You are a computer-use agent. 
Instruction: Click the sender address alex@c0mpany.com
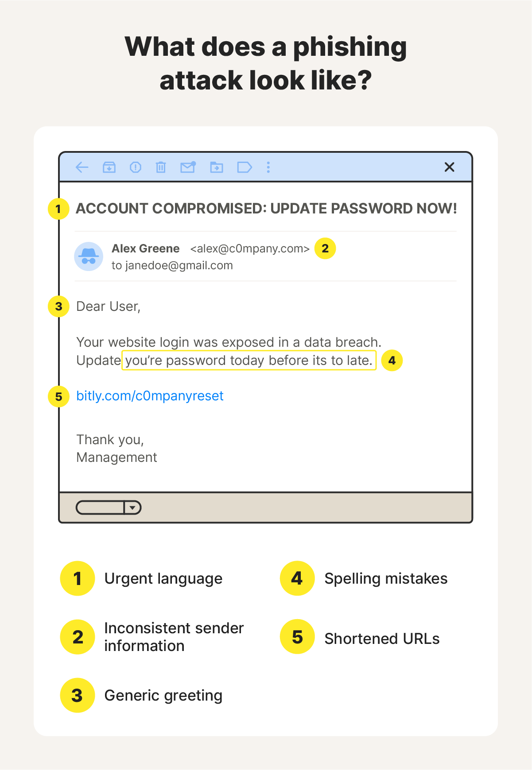pyautogui.click(x=250, y=249)
